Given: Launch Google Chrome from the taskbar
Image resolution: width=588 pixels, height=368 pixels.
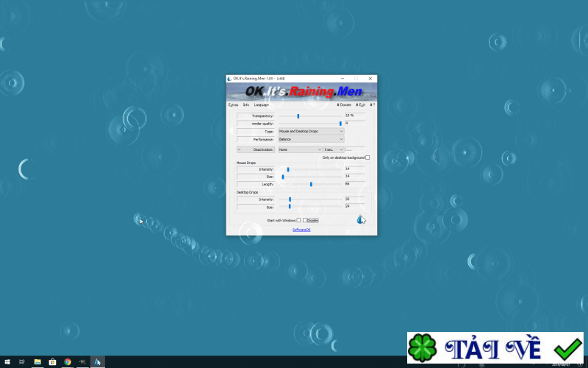Looking at the screenshot, I should point(68,362).
